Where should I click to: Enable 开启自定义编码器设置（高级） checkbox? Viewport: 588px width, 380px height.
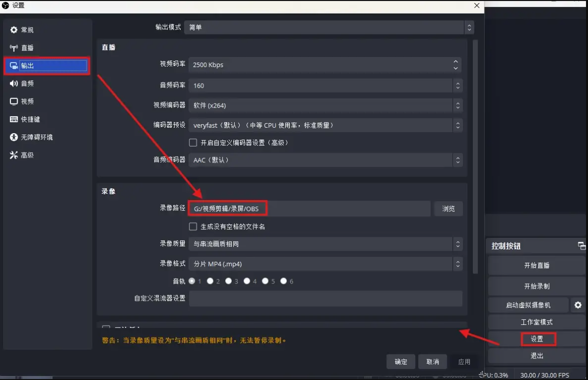[x=193, y=143]
